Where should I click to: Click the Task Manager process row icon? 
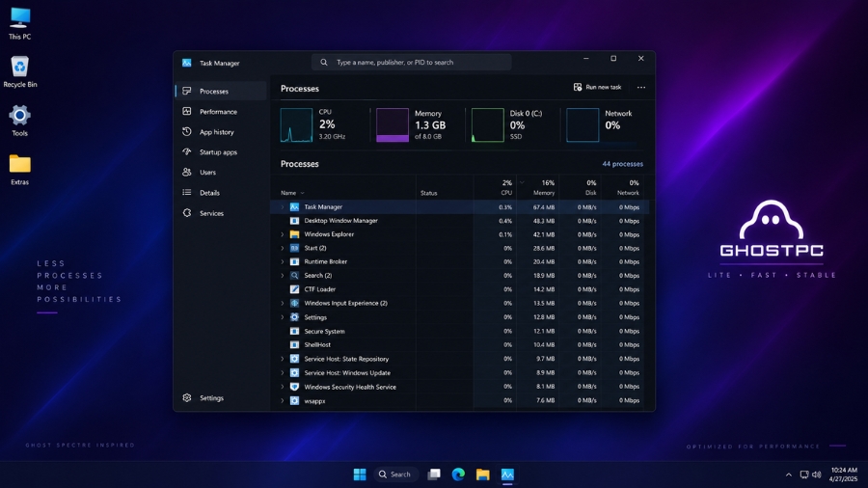point(294,207)
